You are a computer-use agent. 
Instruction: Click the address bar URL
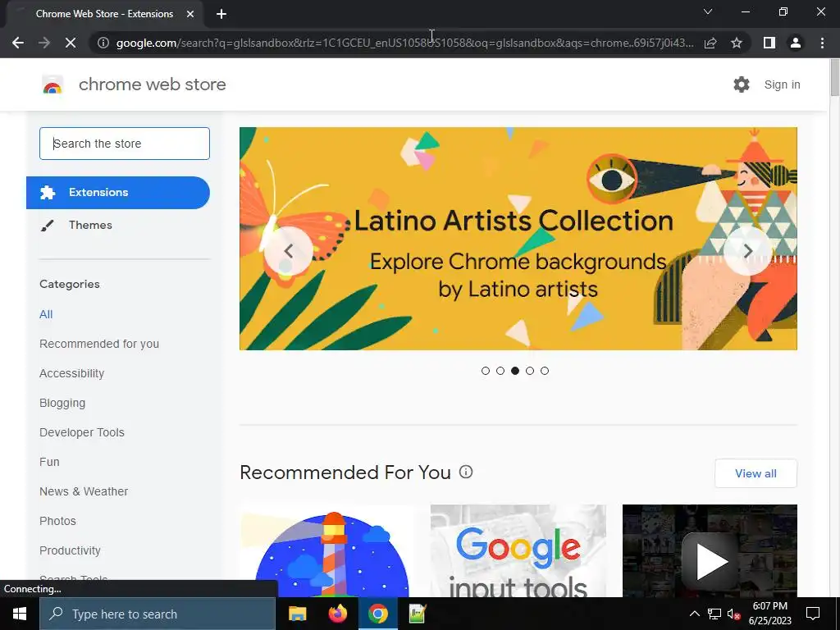click(404, 43)
